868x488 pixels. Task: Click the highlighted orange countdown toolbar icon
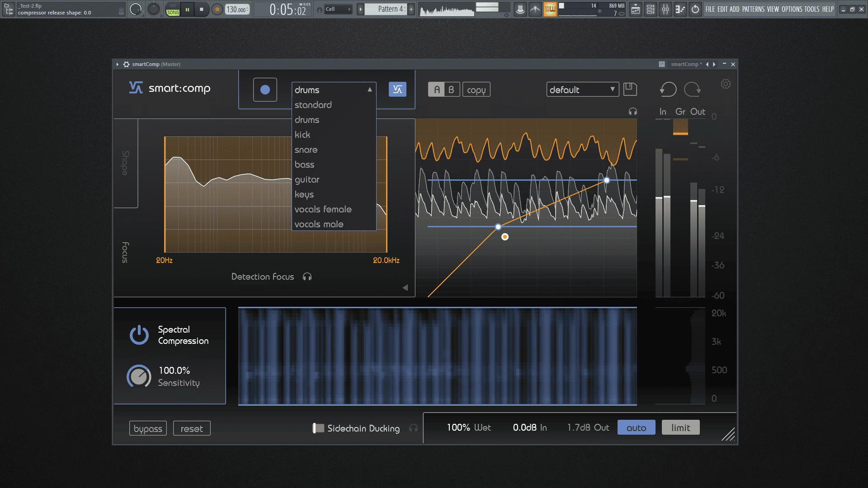click(x=550, y=9)
